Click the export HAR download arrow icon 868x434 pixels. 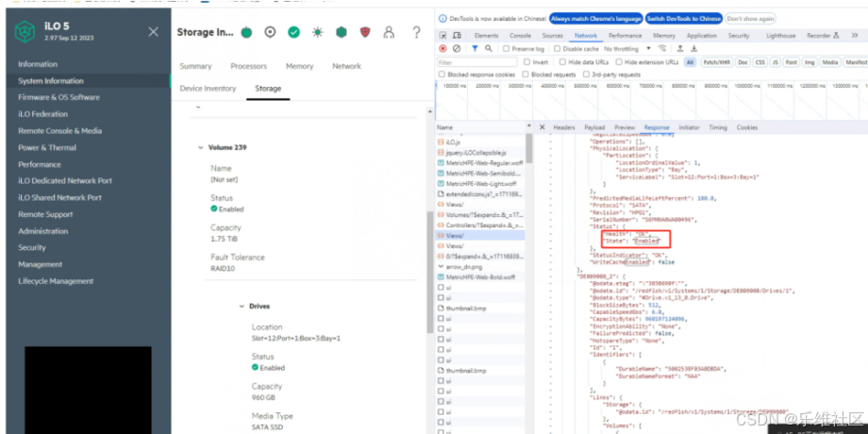coord(693,49)
